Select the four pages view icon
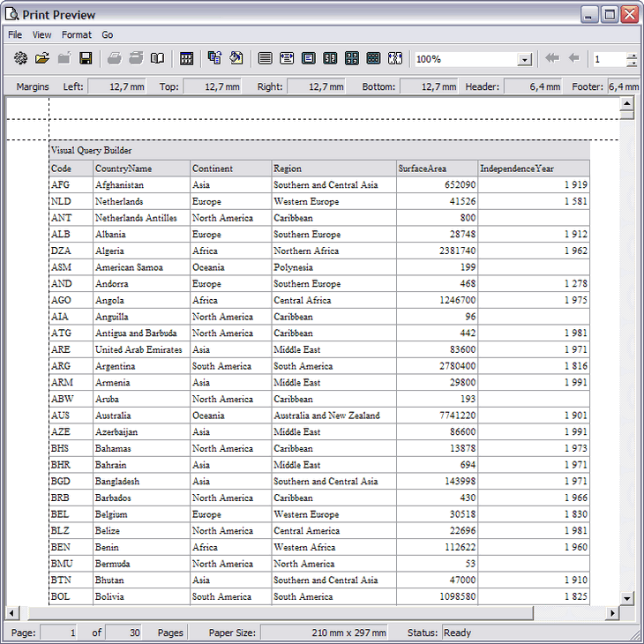 (351, 58)
